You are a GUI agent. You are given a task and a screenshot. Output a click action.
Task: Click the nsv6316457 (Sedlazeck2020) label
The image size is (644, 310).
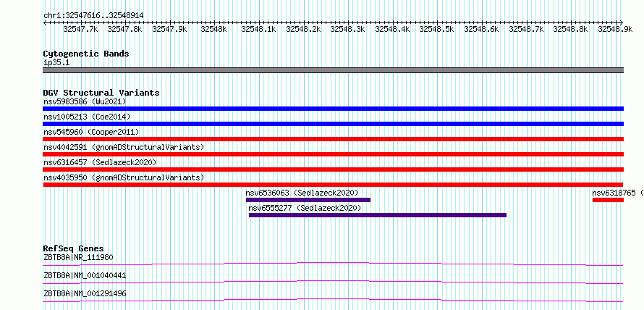(100, 162)
